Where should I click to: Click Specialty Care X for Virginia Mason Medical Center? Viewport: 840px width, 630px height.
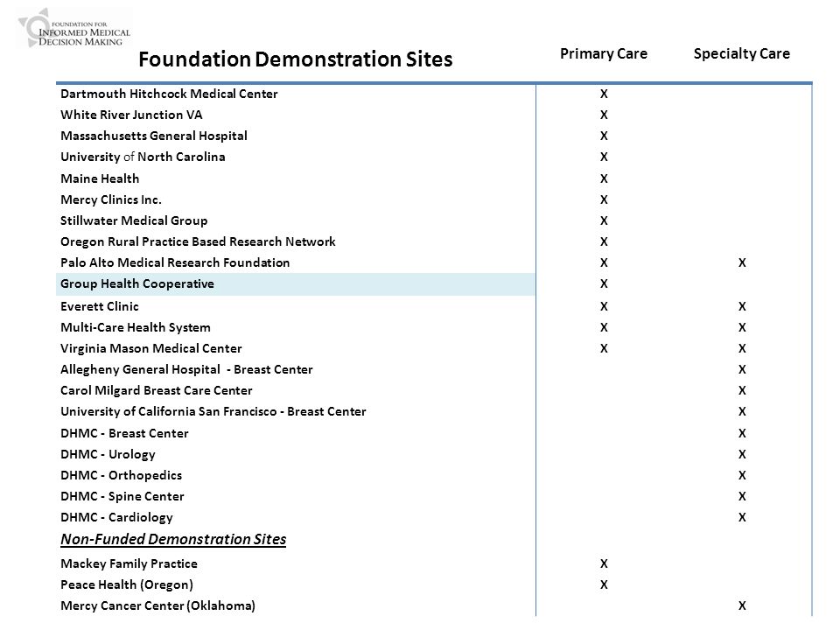742,348
